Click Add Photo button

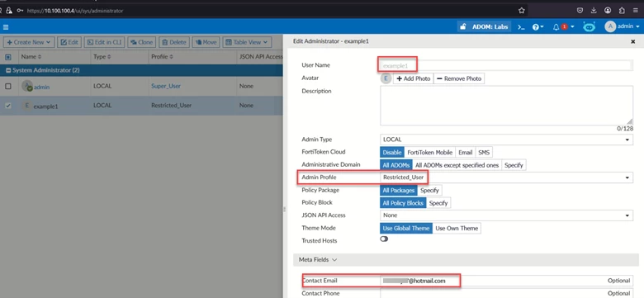pyautogui.click(x=413, y=78)
